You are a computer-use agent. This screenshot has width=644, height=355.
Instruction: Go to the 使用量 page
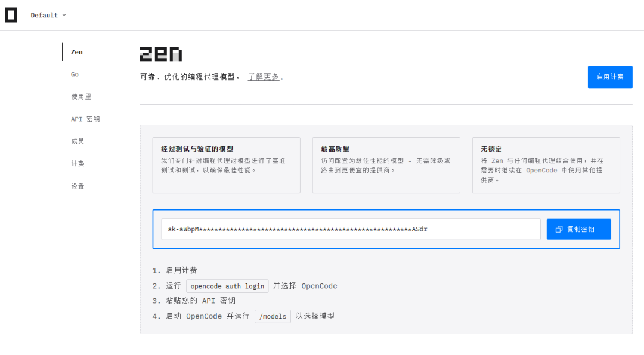81,97
